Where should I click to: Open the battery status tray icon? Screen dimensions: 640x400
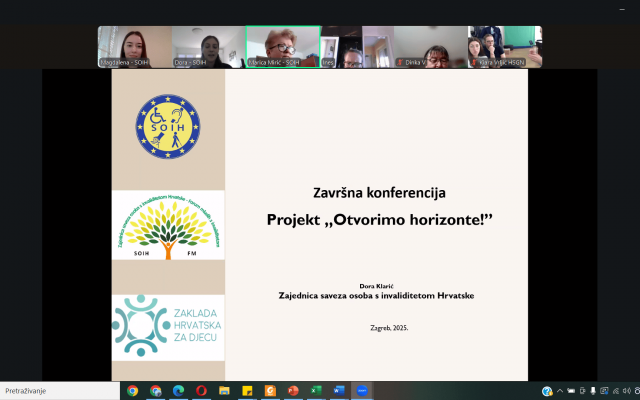(x=571, y=391)
